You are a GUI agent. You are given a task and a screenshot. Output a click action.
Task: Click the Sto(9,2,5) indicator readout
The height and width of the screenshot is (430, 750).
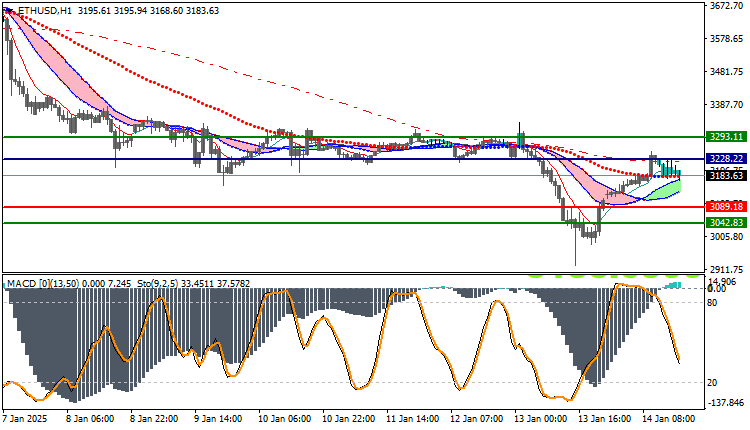coord(193,284)
